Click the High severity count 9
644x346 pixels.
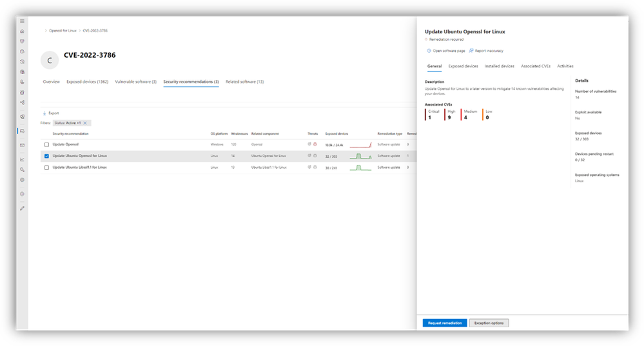coord(449,118)
